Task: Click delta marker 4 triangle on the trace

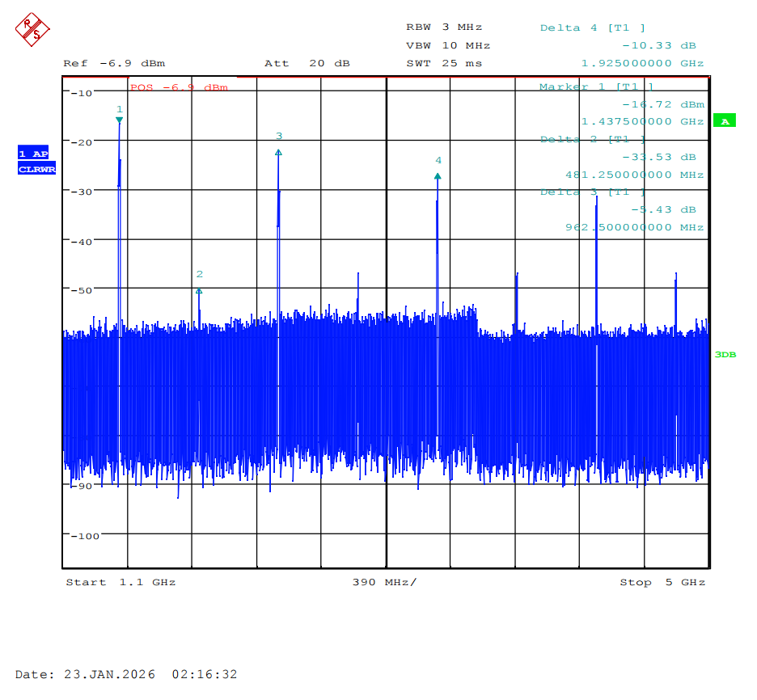Action: click(438, 176)
